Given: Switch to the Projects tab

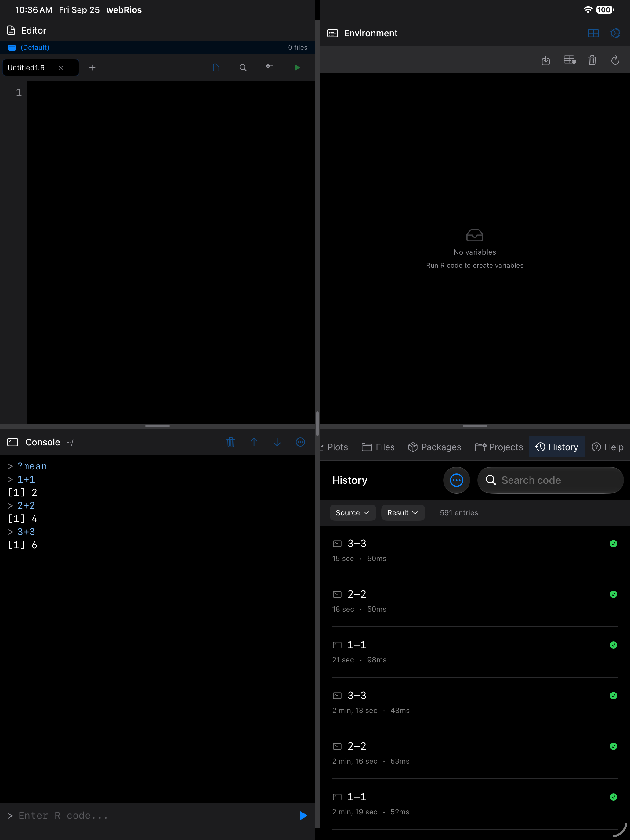Looking at the screenshot, I should (499, 447).
